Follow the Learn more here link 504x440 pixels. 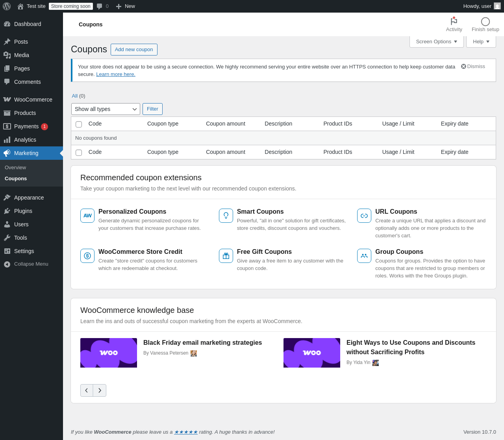point(116,74)
